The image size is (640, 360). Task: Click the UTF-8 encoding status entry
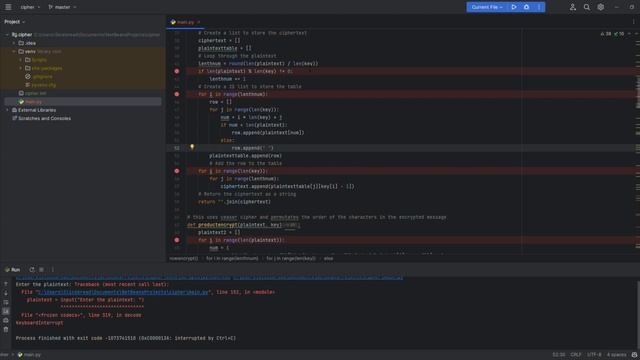pos(594,355)
